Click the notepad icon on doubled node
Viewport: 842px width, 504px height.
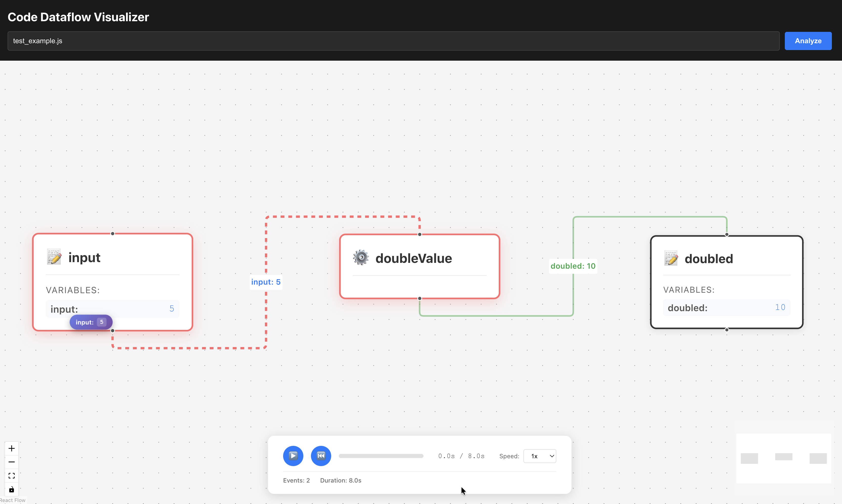[x=671, y=259]
